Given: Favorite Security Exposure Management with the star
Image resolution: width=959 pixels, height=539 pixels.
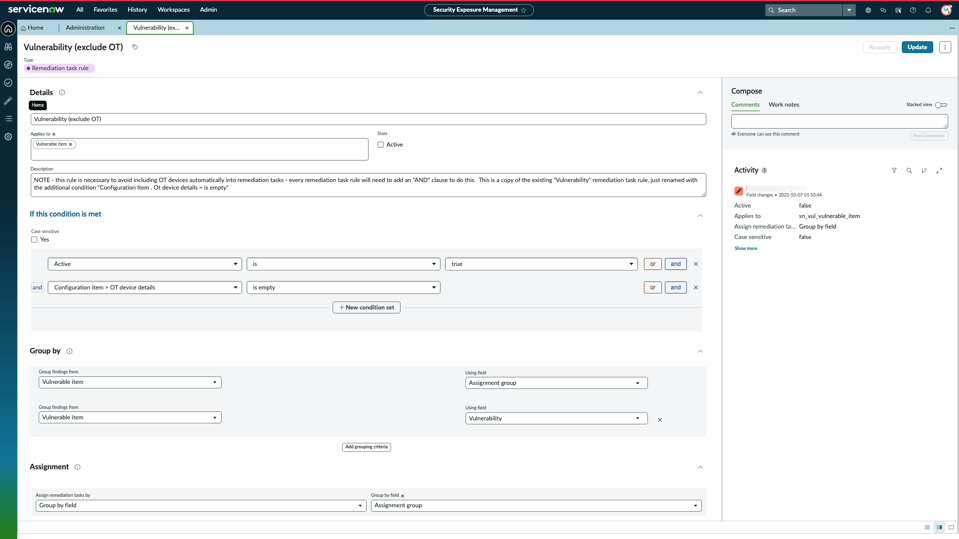Looking at the screenshot, I should tap(524, 10).
